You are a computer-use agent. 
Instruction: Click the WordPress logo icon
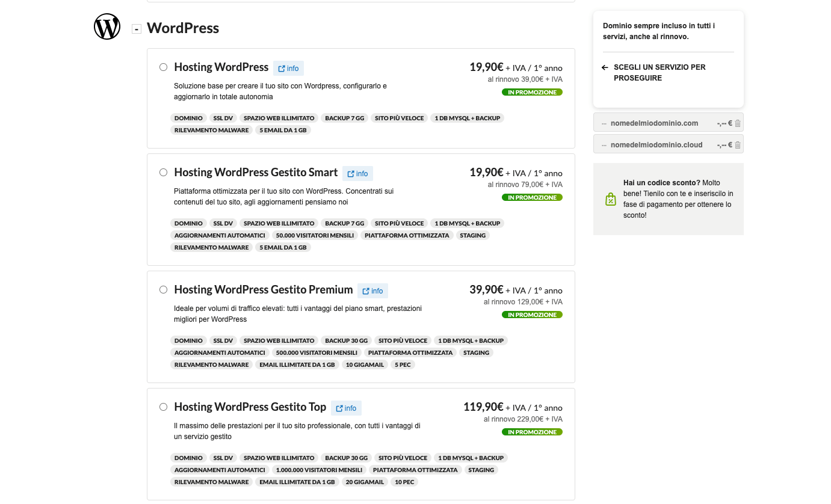[x=107, y=26]
